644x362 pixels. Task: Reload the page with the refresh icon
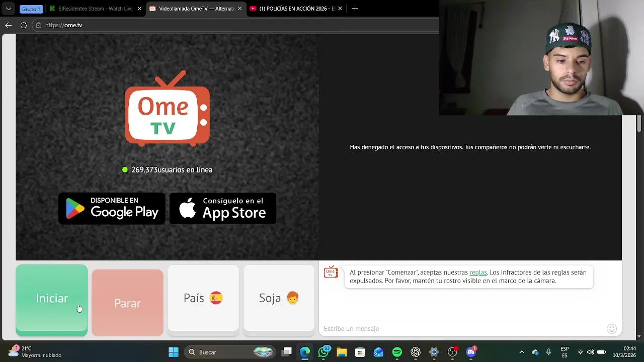coord(24,25)
